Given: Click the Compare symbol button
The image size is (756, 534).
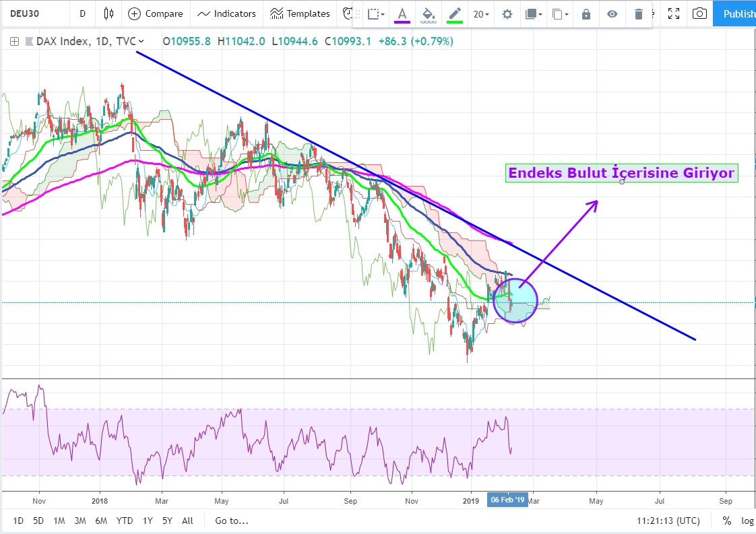Looking at the screenshot, I should tap(156, 13).
